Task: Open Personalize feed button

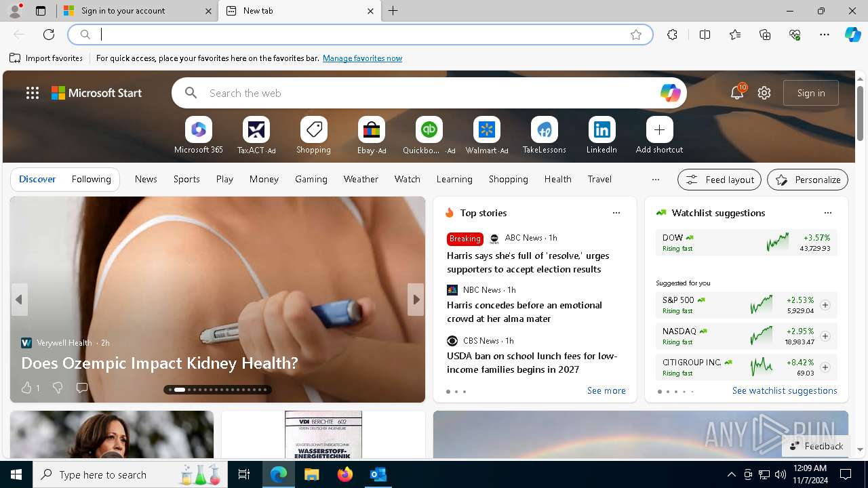Action: point(808,180)
